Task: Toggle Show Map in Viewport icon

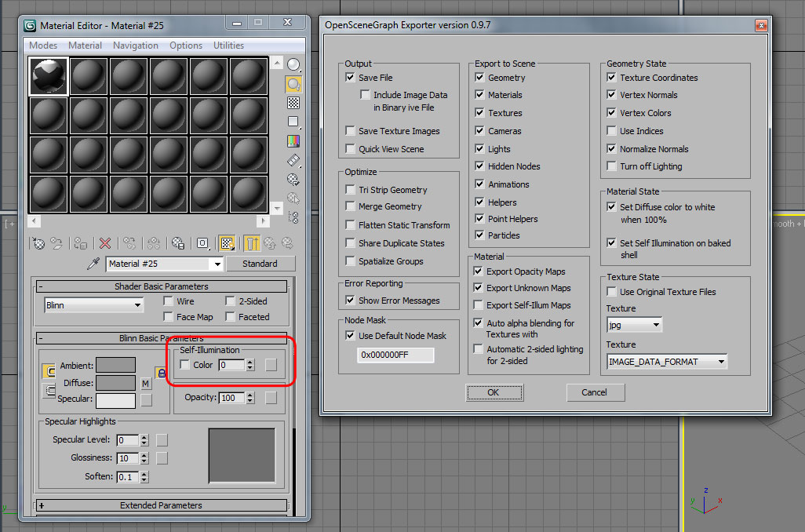Action: (x=227, y=243)
